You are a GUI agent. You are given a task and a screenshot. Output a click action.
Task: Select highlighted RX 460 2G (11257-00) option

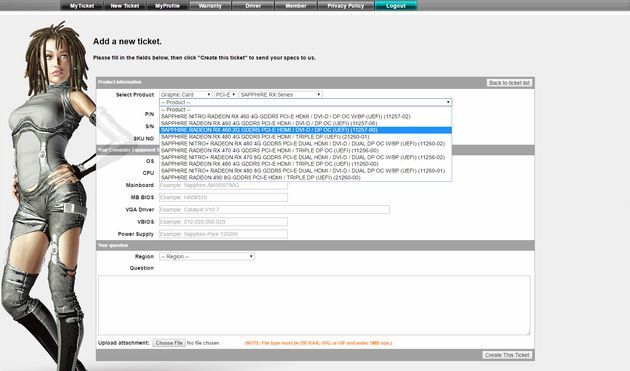305,130
